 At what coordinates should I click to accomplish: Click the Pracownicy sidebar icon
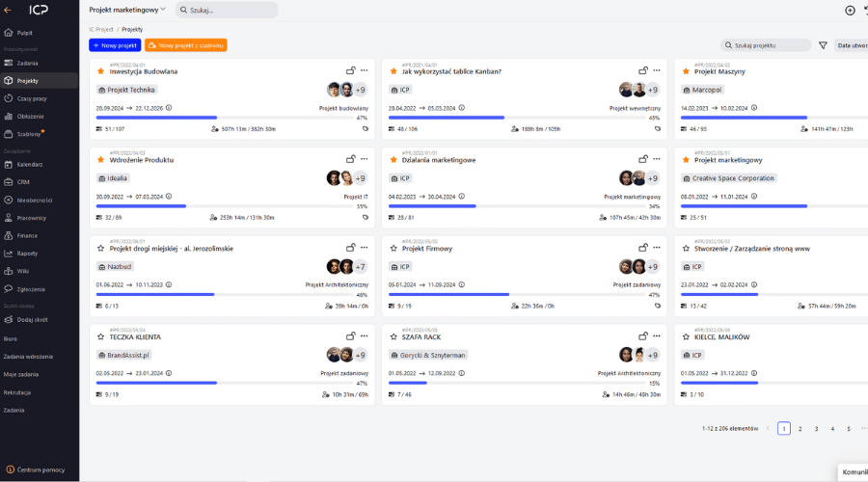[9, 218]
